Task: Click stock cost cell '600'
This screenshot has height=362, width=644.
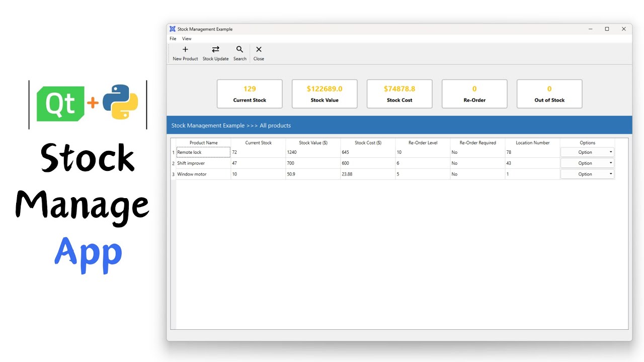Action: [368, 163]
